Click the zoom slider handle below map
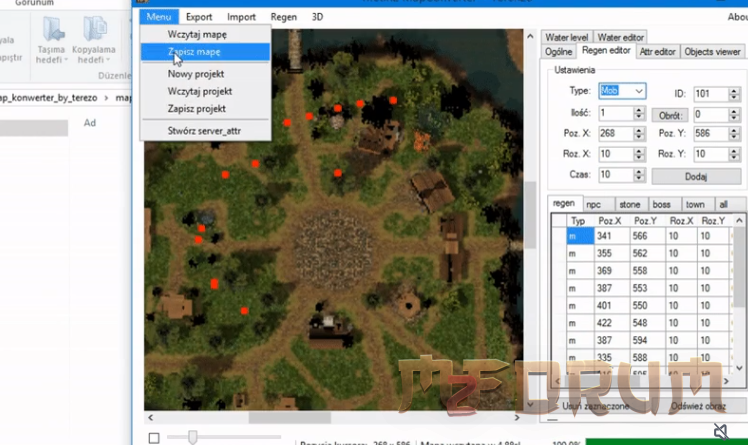Viewport: 748px width, 445px height. (x=192, y=437)
